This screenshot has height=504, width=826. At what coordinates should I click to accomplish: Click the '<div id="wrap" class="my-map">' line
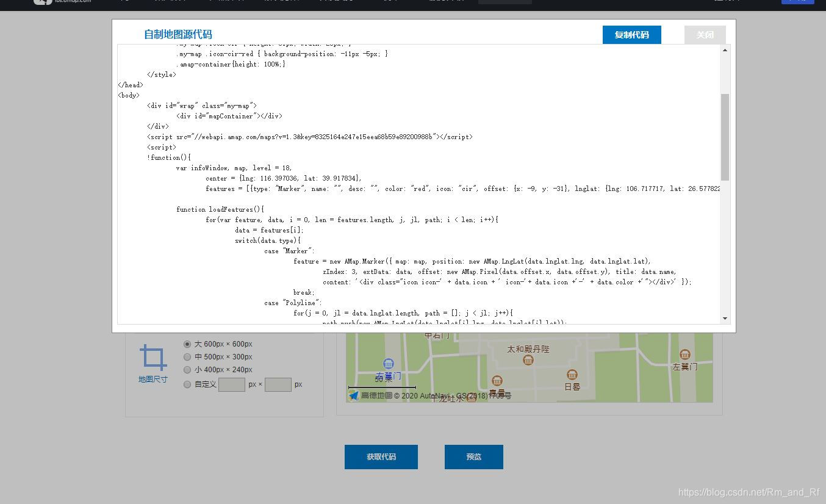tap(201, 106)
